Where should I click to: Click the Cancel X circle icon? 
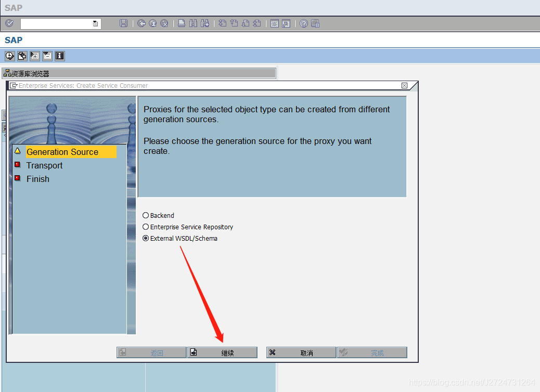[x=164, y=23]
